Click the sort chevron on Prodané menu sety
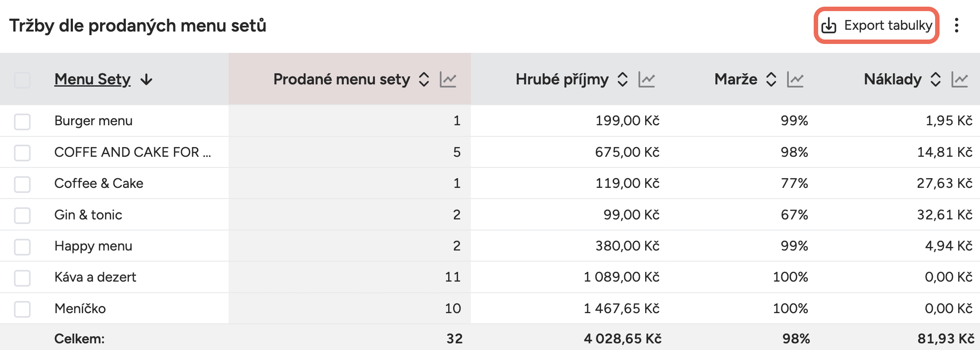The image size is (980, 350). click(424, 80)
